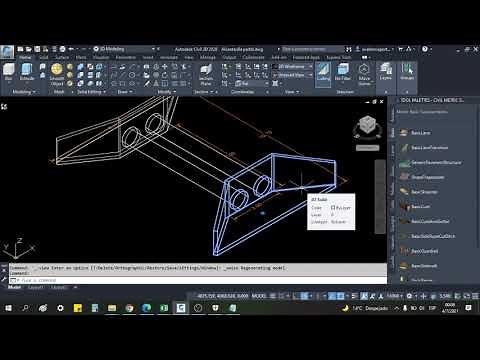Click the Undo arrow in quick access toolbar

point(71,49)
